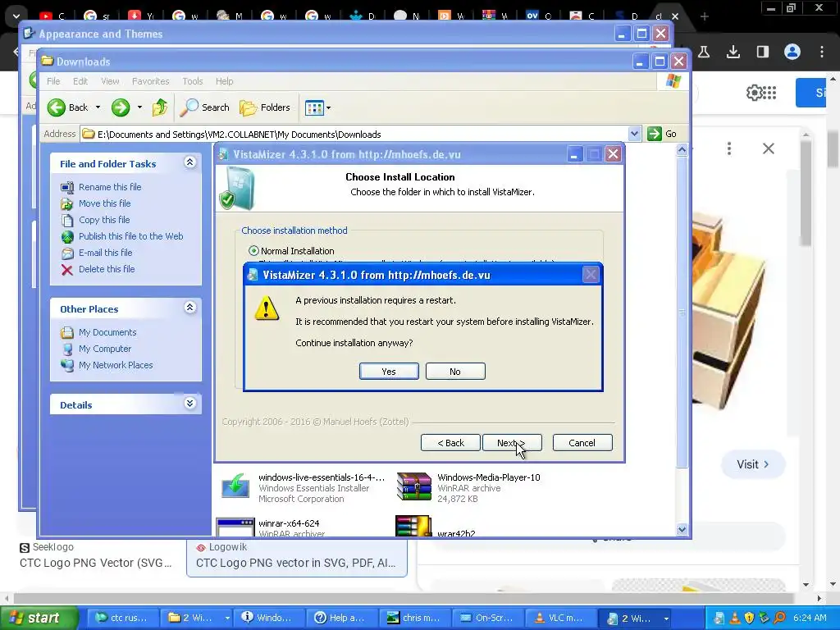Open Google settings gear icon
The width and height of the screenshot is (840, 630).
click(x=754, y=93)
